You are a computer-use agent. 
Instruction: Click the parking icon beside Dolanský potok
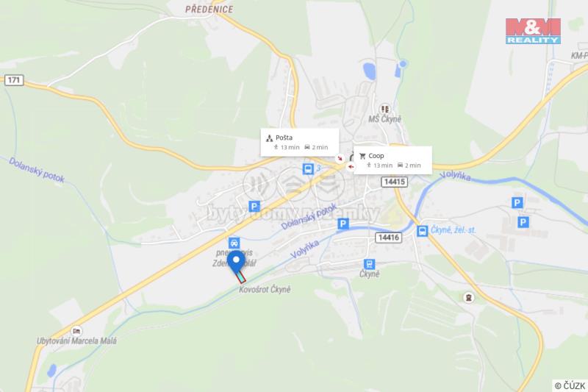pos(254,207)
